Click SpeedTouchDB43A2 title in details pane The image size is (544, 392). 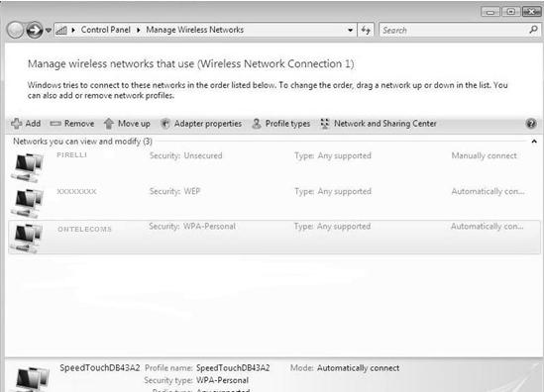pos(100,367)
